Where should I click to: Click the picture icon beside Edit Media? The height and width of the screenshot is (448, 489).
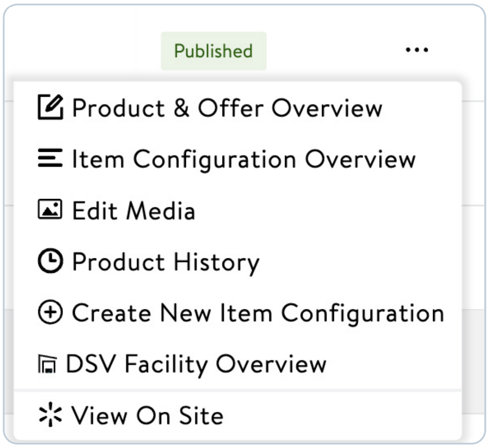[50, 209]
